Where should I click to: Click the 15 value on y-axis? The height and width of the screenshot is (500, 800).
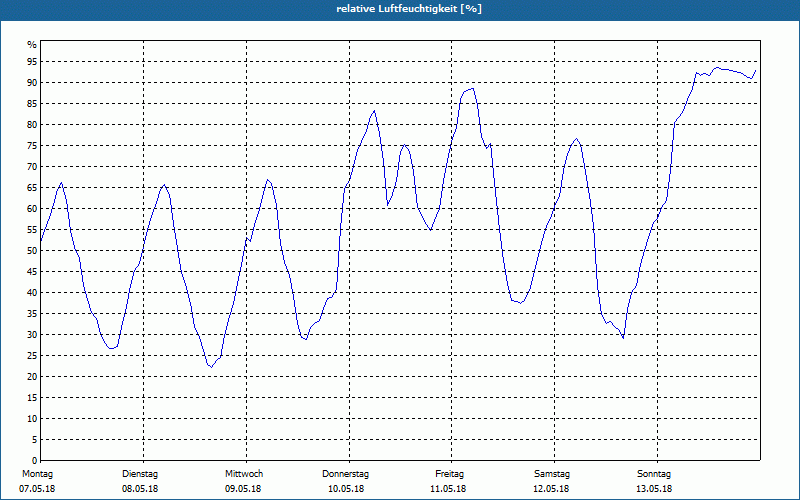tap(32, 398)
